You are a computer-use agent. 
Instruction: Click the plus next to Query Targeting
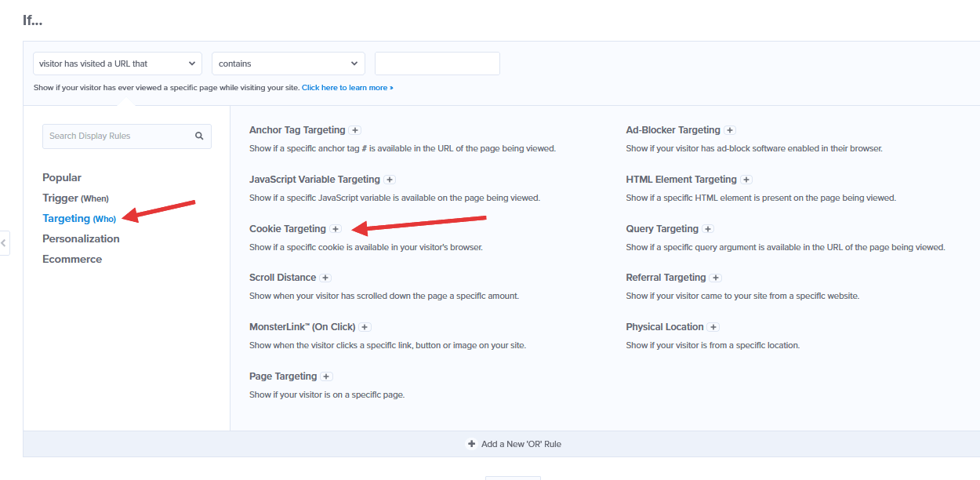click(708, 228)
